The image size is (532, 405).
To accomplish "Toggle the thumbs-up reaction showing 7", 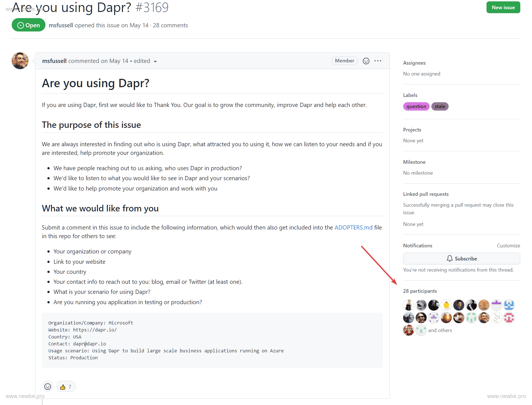I will (x=66, y=386).
